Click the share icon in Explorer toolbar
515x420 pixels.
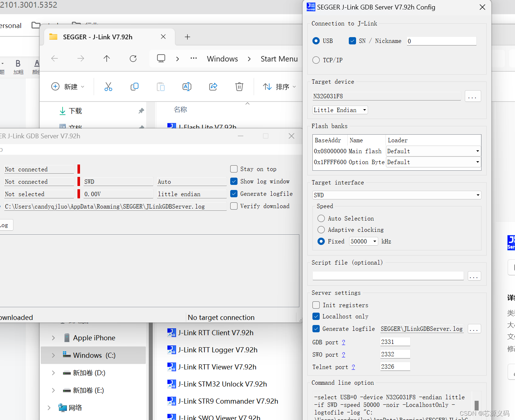coord(213,87)
